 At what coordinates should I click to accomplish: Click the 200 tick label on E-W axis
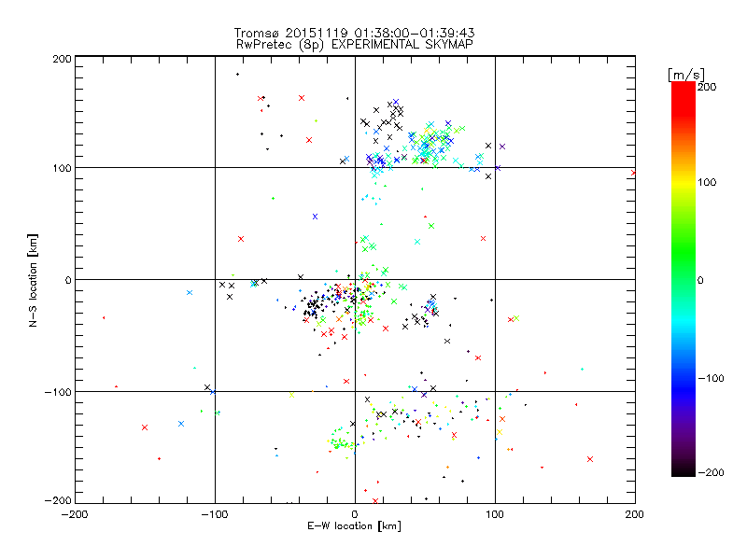tap(635, 514)
